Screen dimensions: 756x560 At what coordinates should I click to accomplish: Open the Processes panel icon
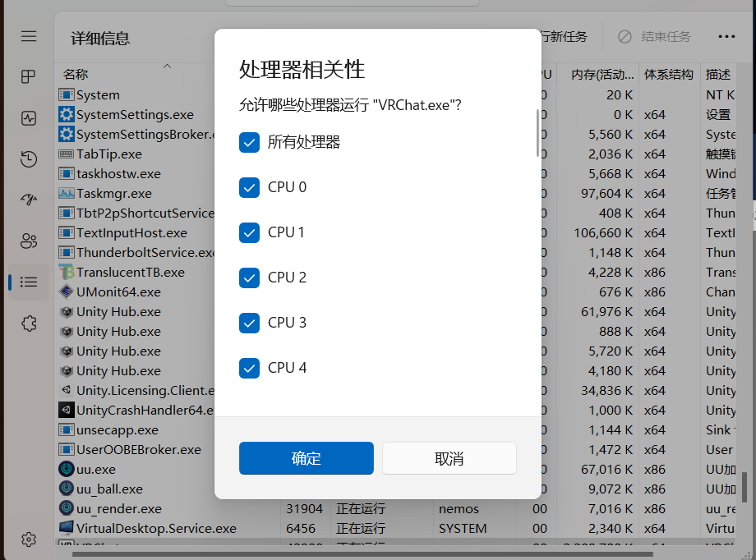(x=29, y=76)
